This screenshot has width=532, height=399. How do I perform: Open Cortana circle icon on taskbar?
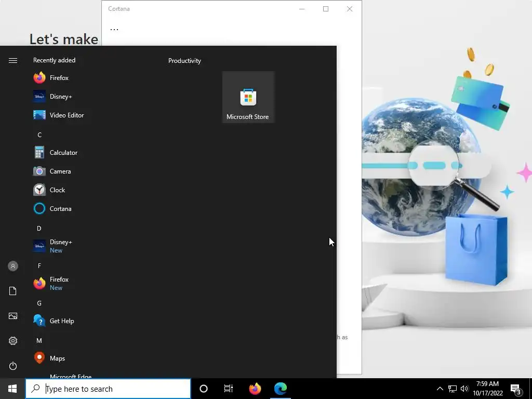[204, 389]
